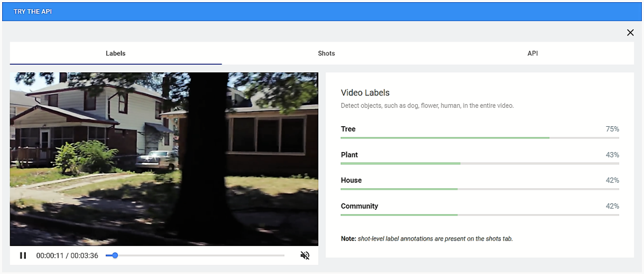Open the API tab
Image resolution: width=644 pixels, height=274 pixels.
pyautogui.click(x=533, y=53)
